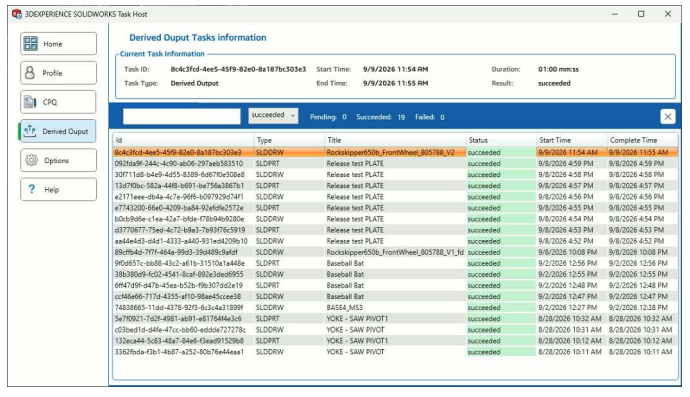Select row with Id e7743200-66e0-4209-ba84-92efdfe2572e
Viewport: 690px width, 397px height.
(x=395, y=208)
